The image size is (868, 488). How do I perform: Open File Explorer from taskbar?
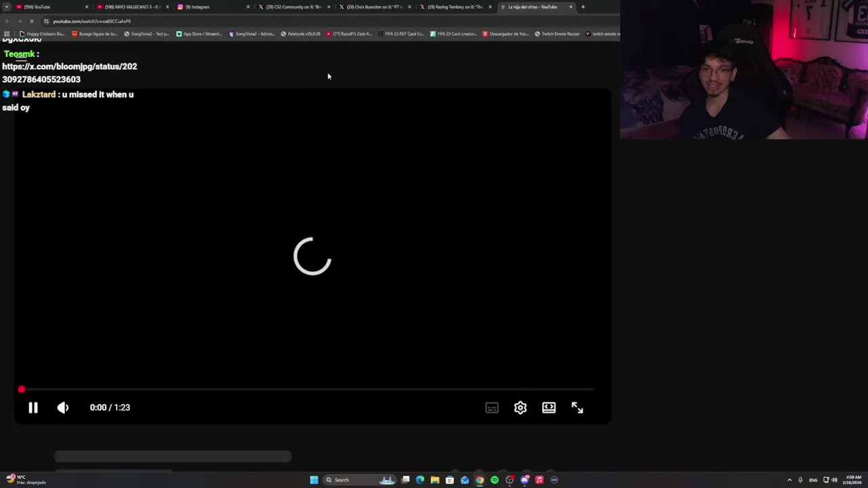[435, 480]
